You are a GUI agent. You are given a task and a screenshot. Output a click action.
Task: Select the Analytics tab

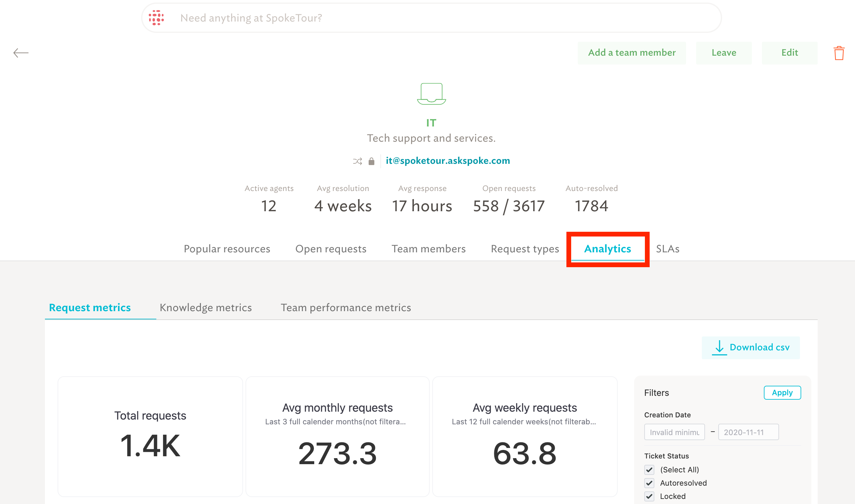point(608,249)
